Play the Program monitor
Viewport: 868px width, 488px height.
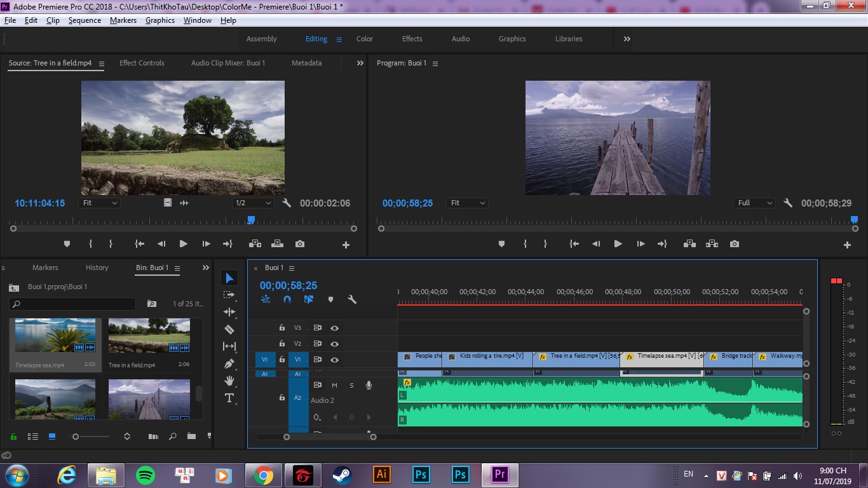coord(618,244)
